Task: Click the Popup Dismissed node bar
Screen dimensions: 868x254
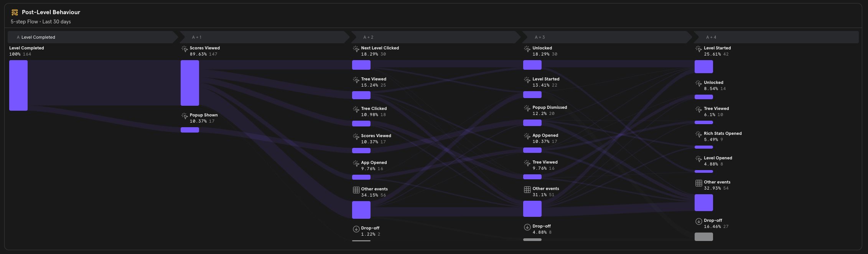Action: [x=532, y=123]
